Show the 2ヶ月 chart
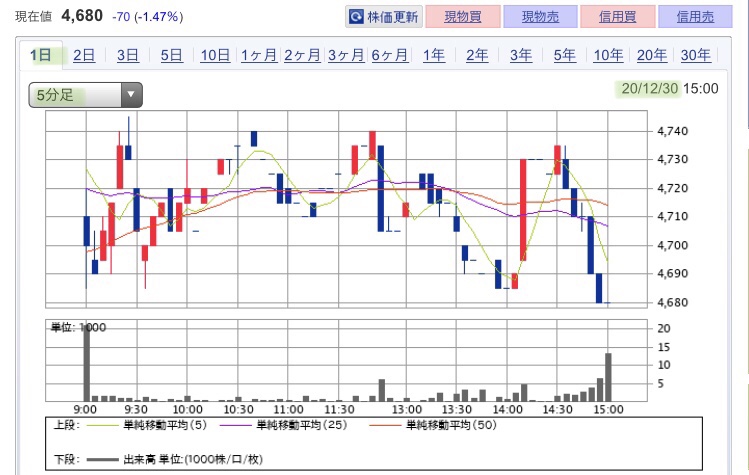The image size is (749, 475). pos(302,55)
